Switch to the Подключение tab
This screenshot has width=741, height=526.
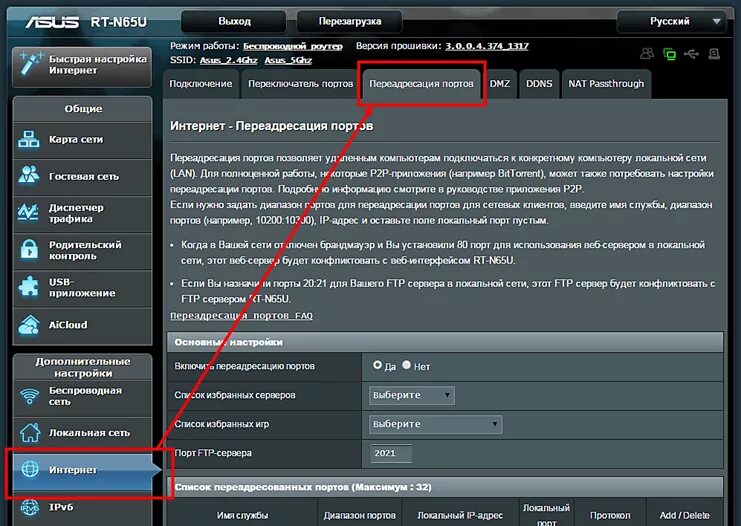pos(201,84)
